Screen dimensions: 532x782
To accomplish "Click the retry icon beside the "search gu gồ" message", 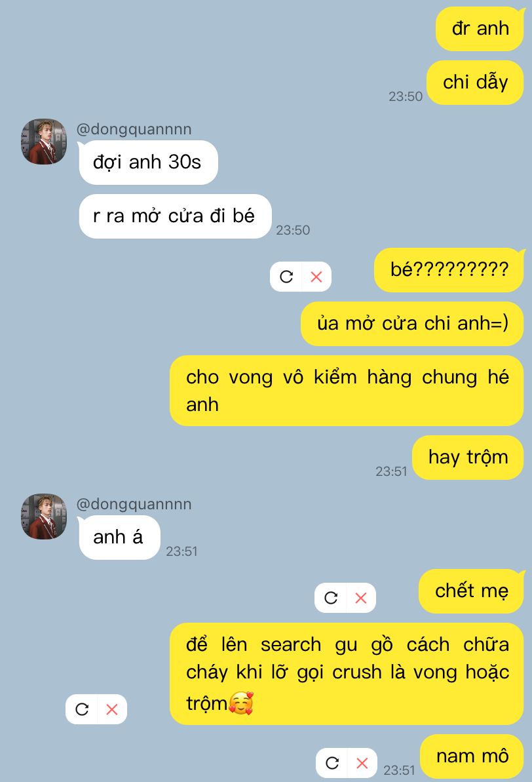I will point(82,709).
